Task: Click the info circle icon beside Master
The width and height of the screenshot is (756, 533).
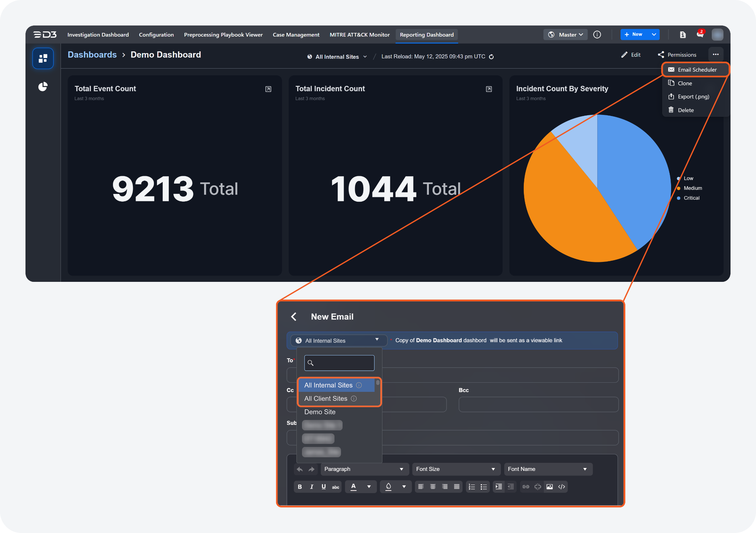Action: click(597, 35)
